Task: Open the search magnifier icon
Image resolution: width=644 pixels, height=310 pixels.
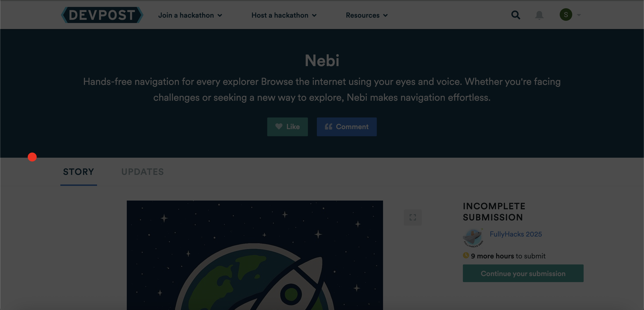Action: pyautogui.click(x=515, y=15)
